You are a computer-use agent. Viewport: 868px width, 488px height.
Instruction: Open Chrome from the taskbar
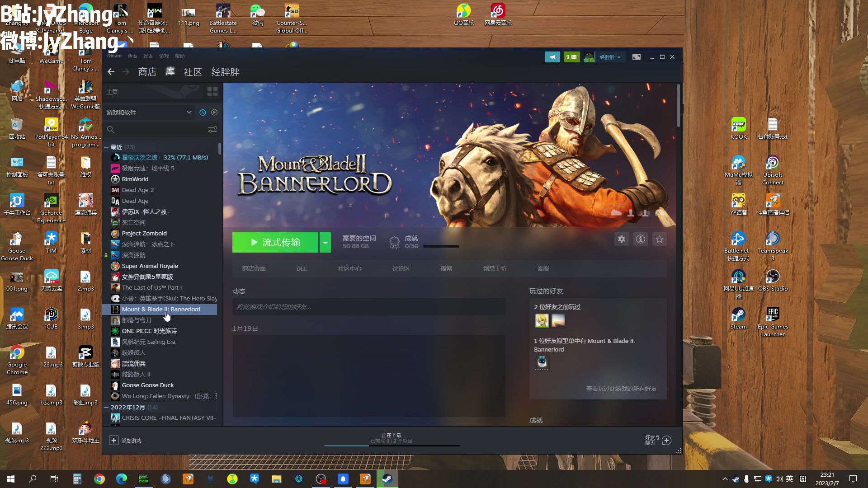click(99, 479)
